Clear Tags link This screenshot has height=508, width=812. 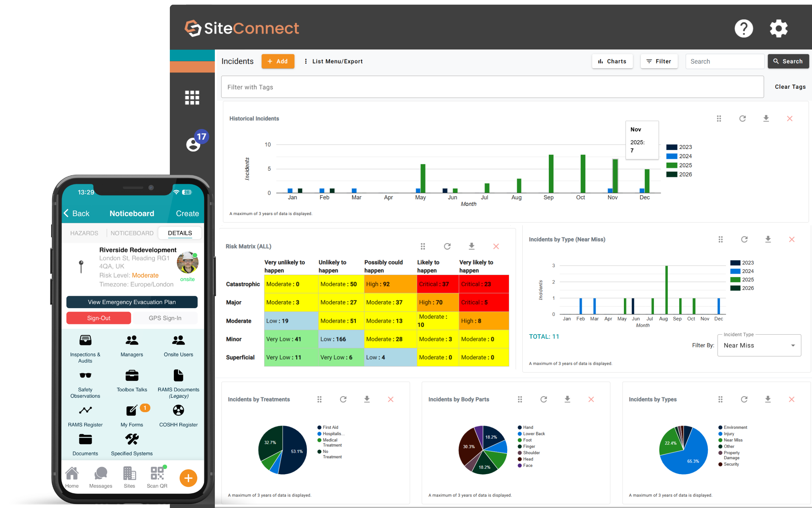[790, 87]
